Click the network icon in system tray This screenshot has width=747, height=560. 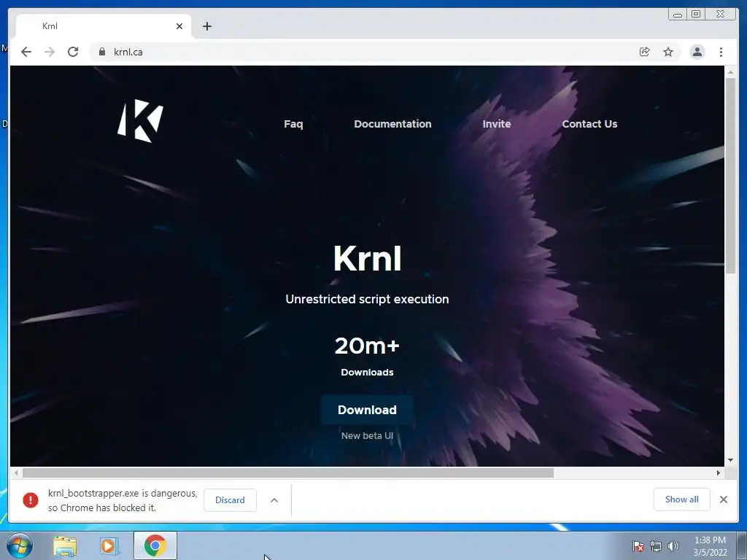click(x=656, y=546)
